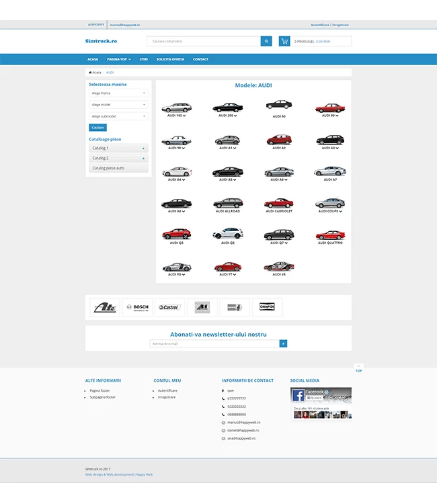Open the shopping cart icon
This screenshot has width=437, height=504.
coord(284,41)
